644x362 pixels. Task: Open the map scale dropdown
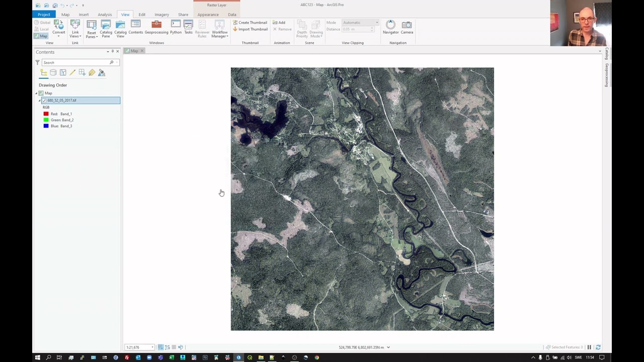click(x=152, y=347)
